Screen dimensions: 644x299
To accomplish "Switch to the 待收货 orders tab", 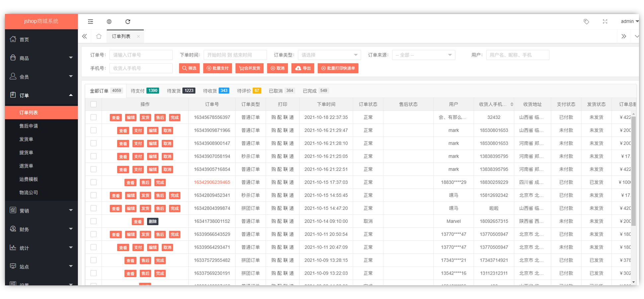I will pos(216,91).
